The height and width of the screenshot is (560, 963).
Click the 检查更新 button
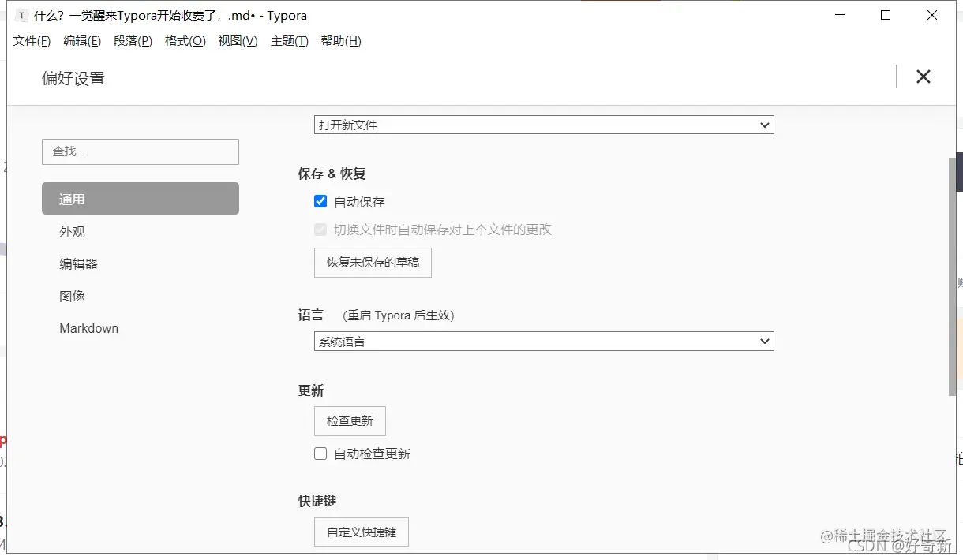pyautogui.click(x=350, y=420)
